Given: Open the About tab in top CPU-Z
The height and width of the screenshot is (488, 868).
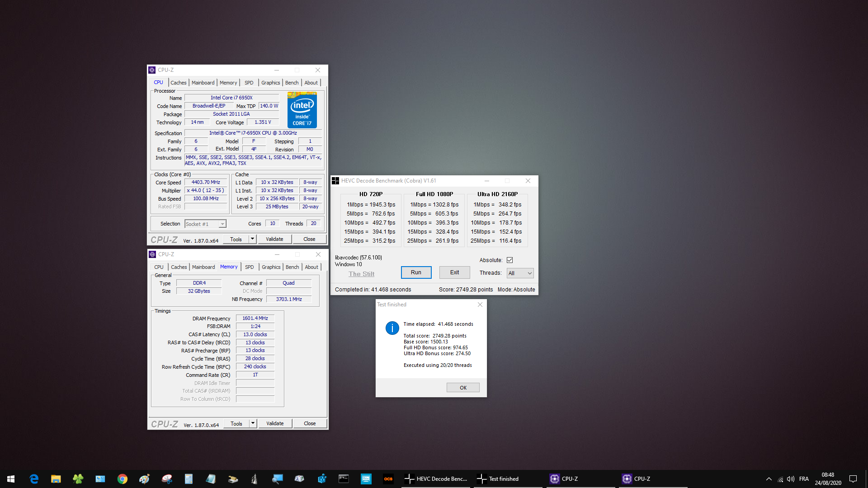Looking at the screenshot, I should 311,83.
